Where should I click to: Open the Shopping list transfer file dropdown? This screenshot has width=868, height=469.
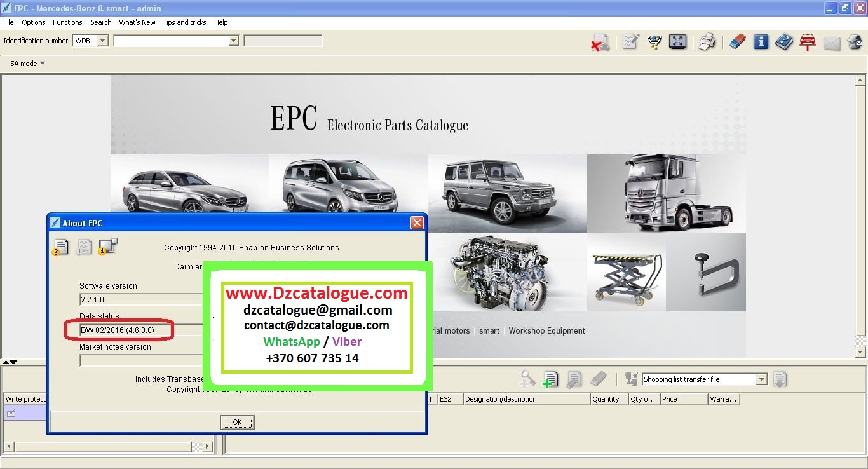761,379
